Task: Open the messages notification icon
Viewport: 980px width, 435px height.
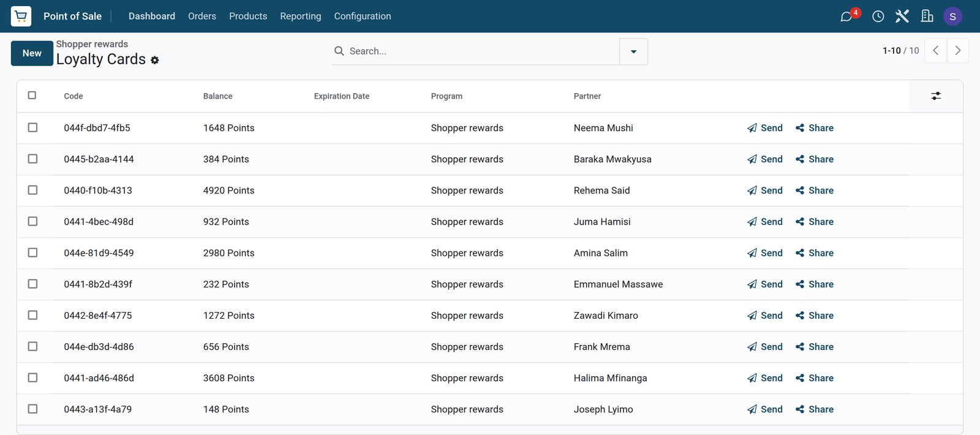Action: [846, 17]
